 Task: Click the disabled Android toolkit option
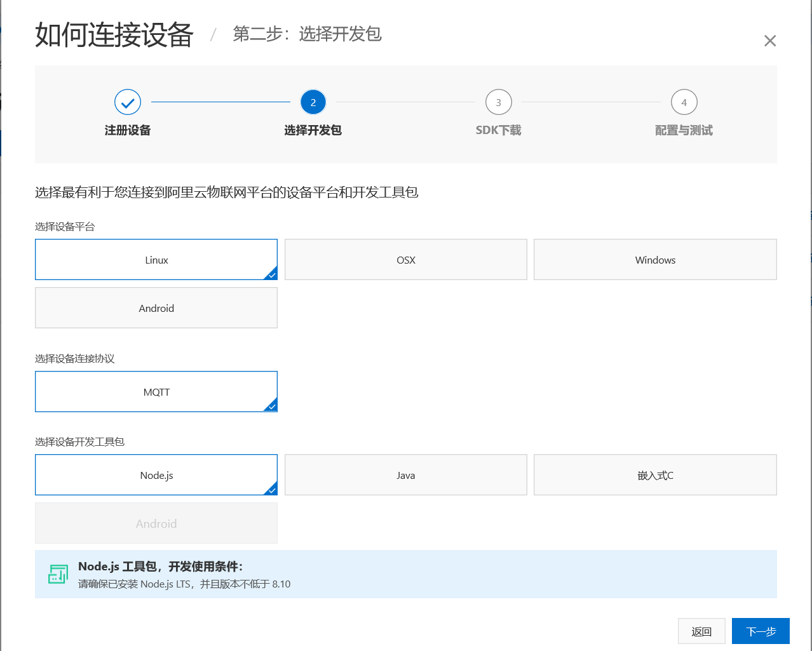click(x=156, y=523)
